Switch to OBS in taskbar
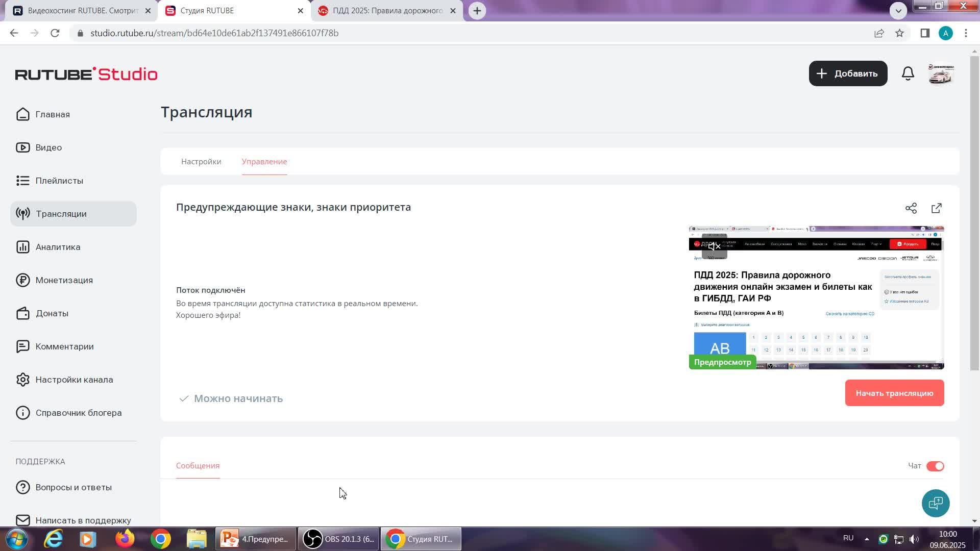 [338, 539]
